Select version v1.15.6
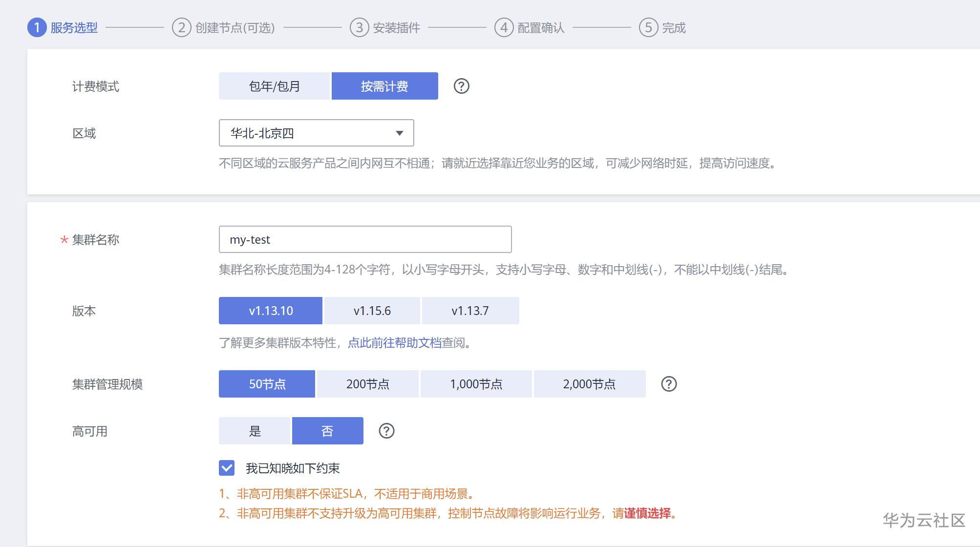980x547 pixels. pyautogui.click(x=372, y=311)
